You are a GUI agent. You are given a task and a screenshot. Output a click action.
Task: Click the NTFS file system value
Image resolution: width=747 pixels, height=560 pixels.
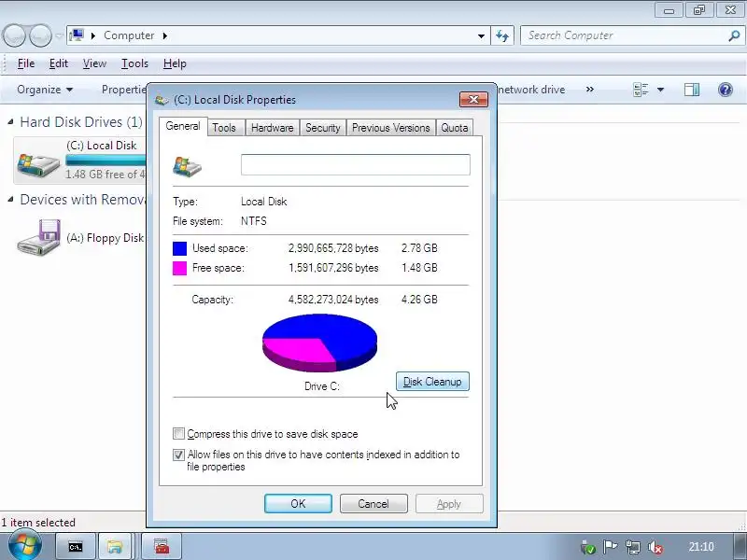tap(253, 221)
